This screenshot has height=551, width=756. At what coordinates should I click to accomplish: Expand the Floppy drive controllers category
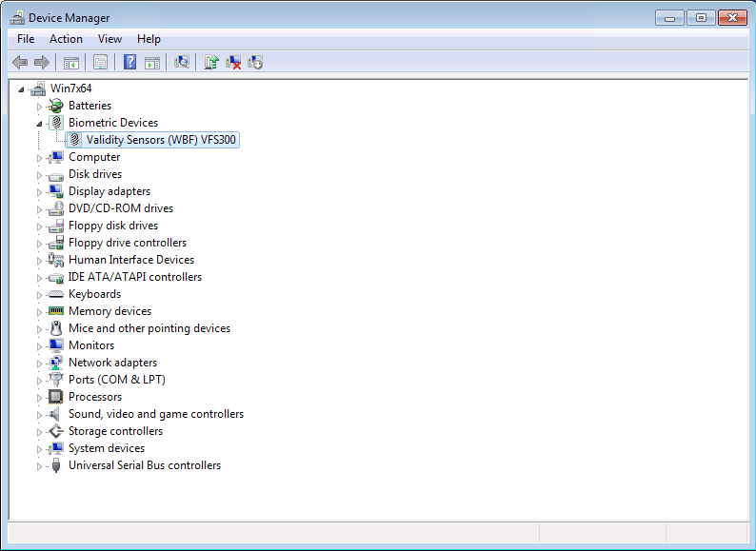(x=40, y=244)
